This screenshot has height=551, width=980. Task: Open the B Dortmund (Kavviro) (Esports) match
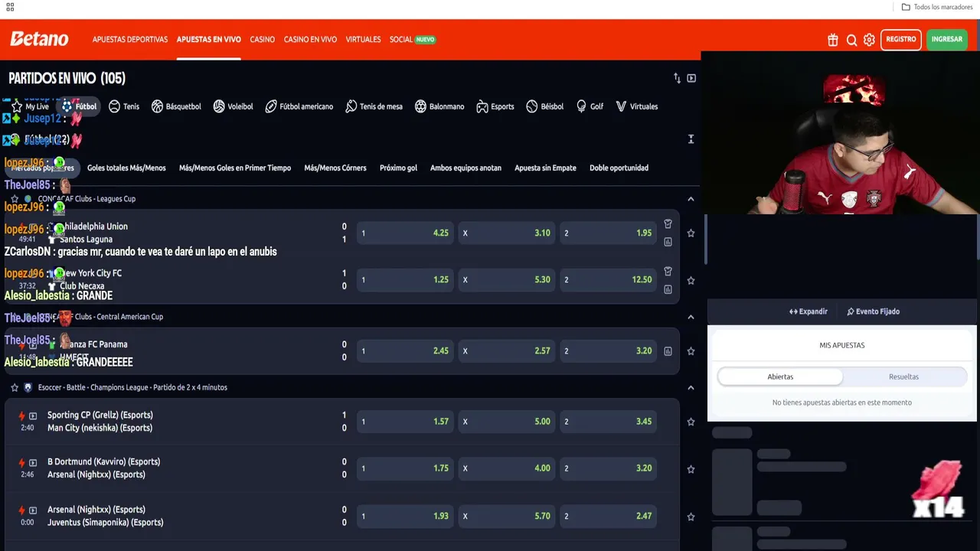click(103, 462)
